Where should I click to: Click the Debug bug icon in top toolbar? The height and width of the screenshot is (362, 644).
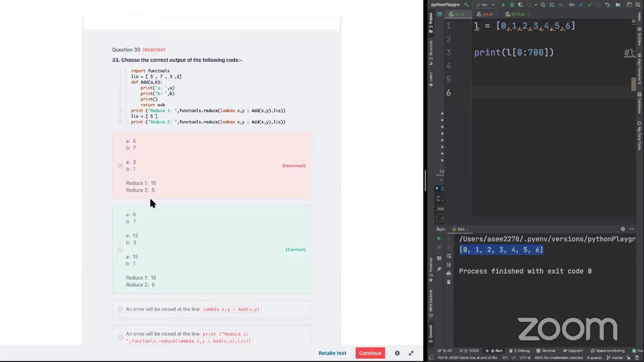[512, 5]
